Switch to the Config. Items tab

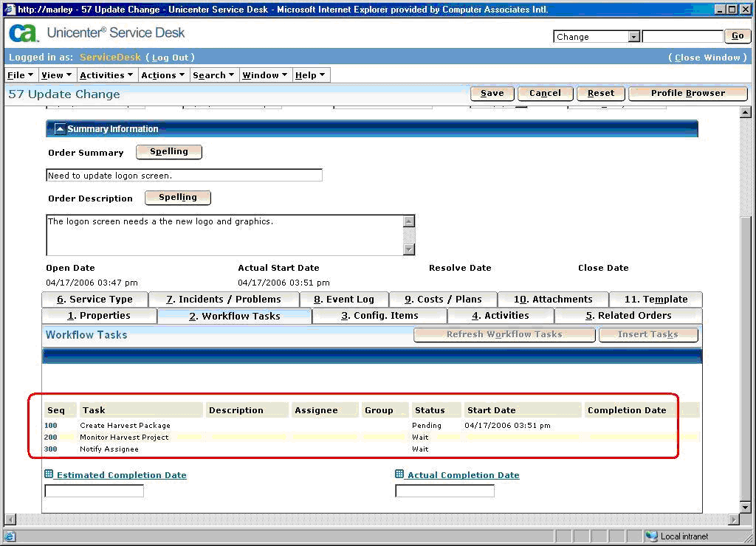[379, 316]
